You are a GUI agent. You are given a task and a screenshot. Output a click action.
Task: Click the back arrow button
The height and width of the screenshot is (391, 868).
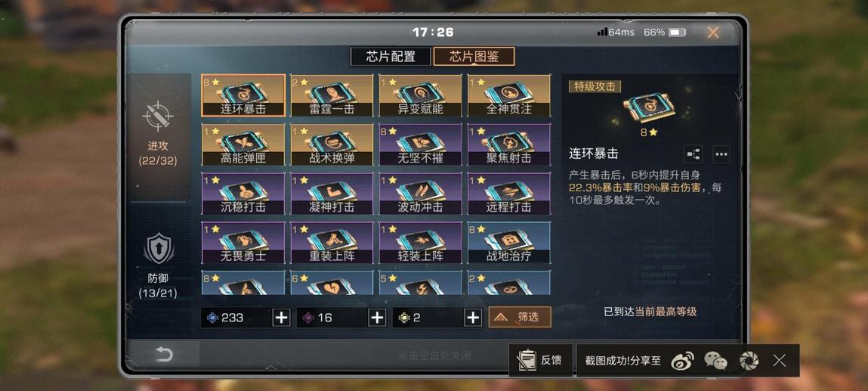pyautogui.click(x=163, y=354)
